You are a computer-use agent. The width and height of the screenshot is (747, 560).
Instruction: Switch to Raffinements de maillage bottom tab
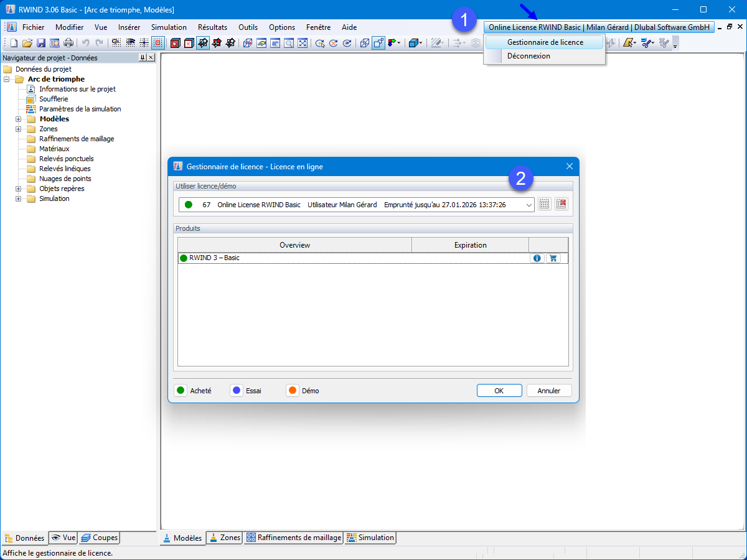[x=293, y=538]
